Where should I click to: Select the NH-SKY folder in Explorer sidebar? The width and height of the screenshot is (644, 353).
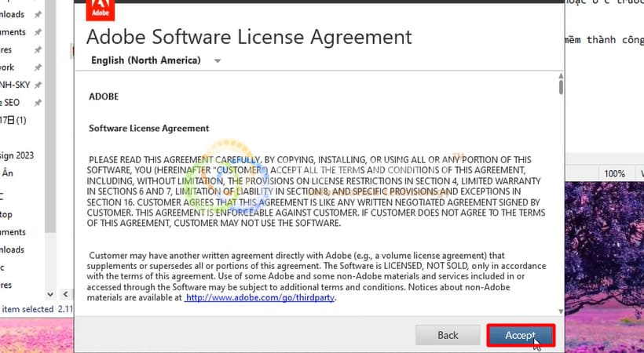point(15,85)
